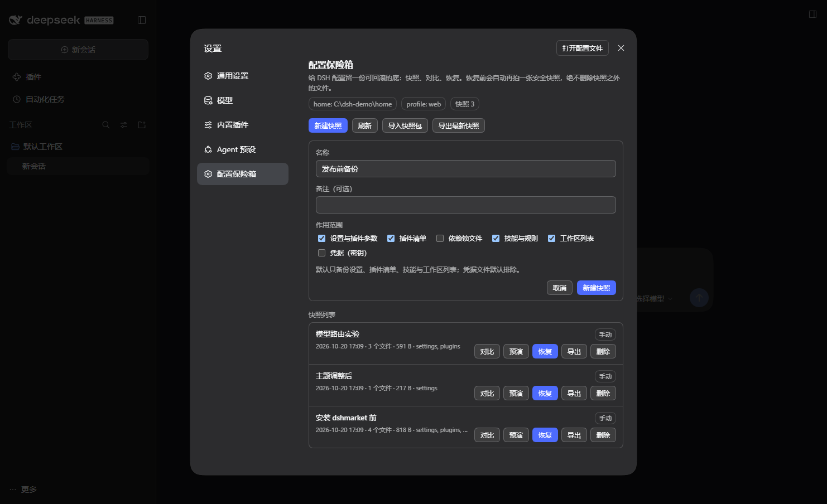The height and width of the screenshot is (504, 827).
Task: Uncheck the 技能与规则 checkbox
Action: [x=496, y=239]
